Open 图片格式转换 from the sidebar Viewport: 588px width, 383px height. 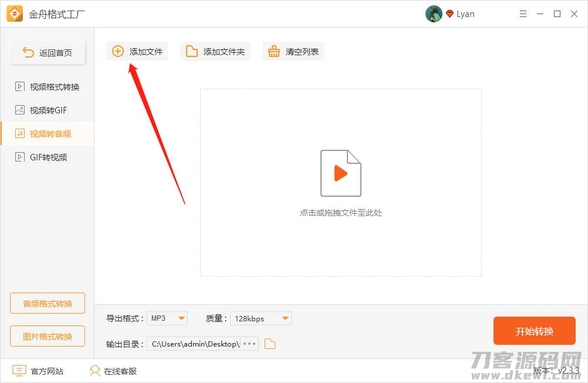[47, 336]
